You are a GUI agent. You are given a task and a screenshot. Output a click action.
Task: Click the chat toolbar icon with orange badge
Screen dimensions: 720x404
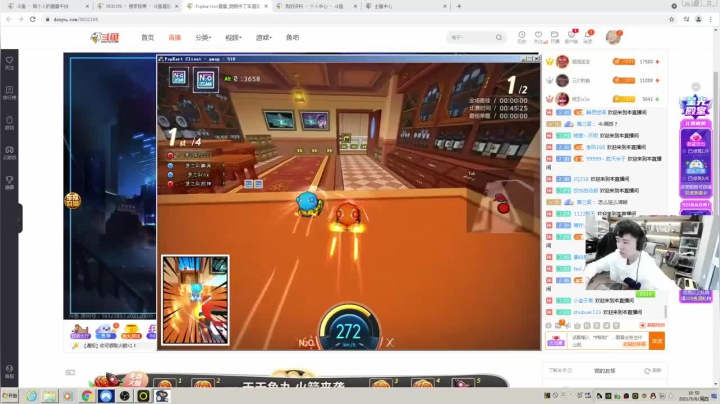(559, 325)
